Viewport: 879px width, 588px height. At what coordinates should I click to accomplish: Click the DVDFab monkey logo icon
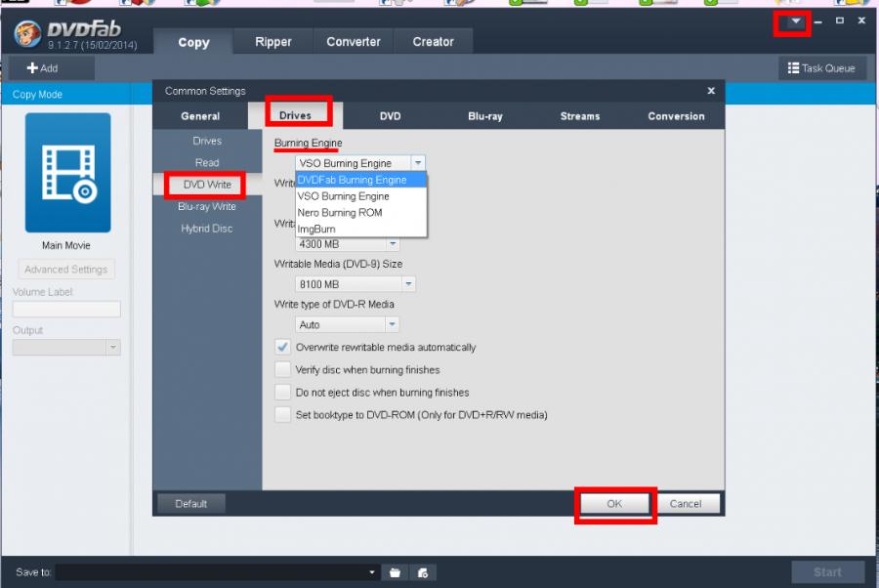(x=27, y=33)
